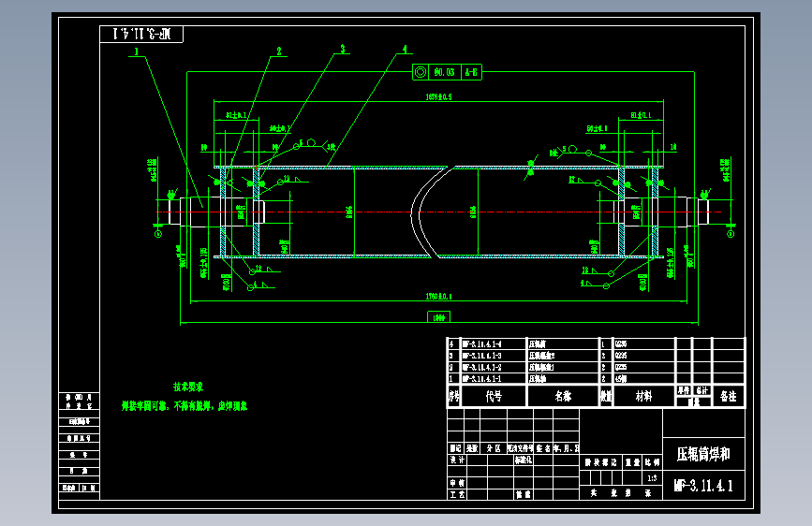This screenshot has height=526, width=812.
Task: Click the 重量 label in the title block
Action: pyautogui.click(x=632, y=462)
